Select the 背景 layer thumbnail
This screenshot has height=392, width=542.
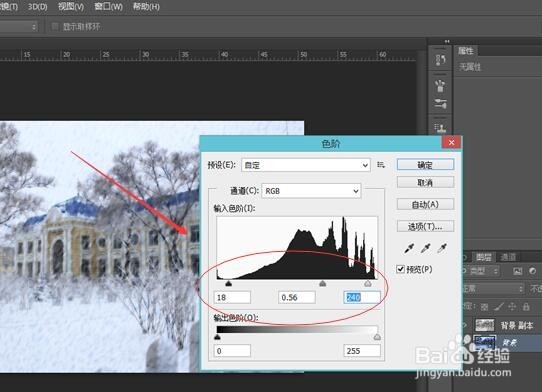[x=485, y=342]
